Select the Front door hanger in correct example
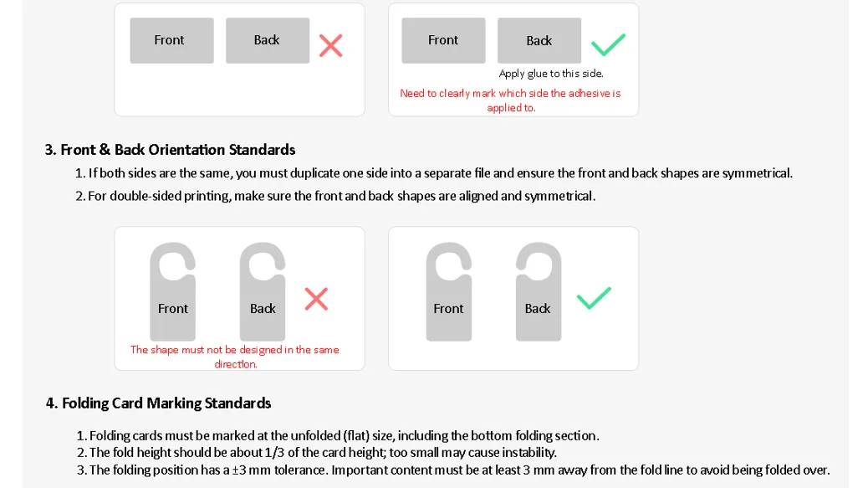The image size is (868, 488). coord(449,291)
